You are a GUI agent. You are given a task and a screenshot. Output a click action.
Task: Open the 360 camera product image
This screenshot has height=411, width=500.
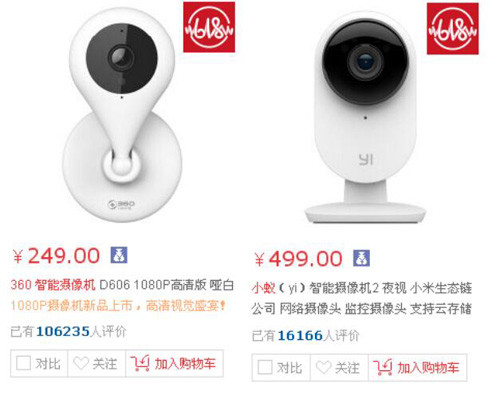click(122, 115)
